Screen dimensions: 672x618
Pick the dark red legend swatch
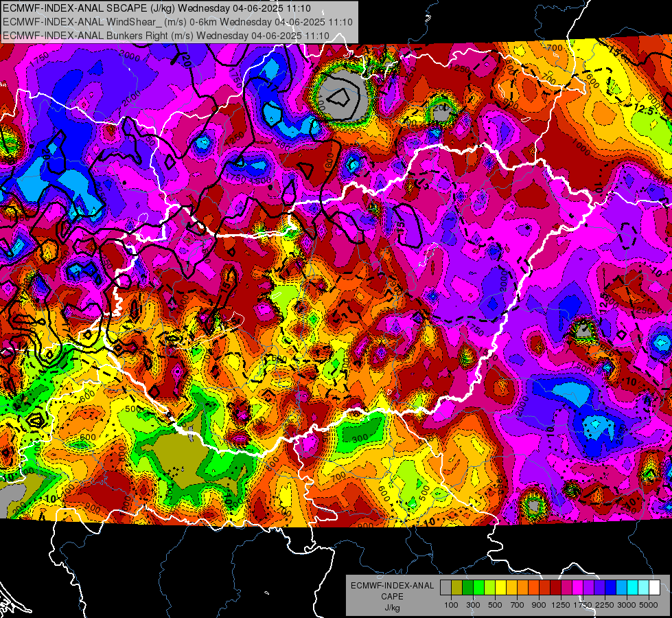point(556,587)
